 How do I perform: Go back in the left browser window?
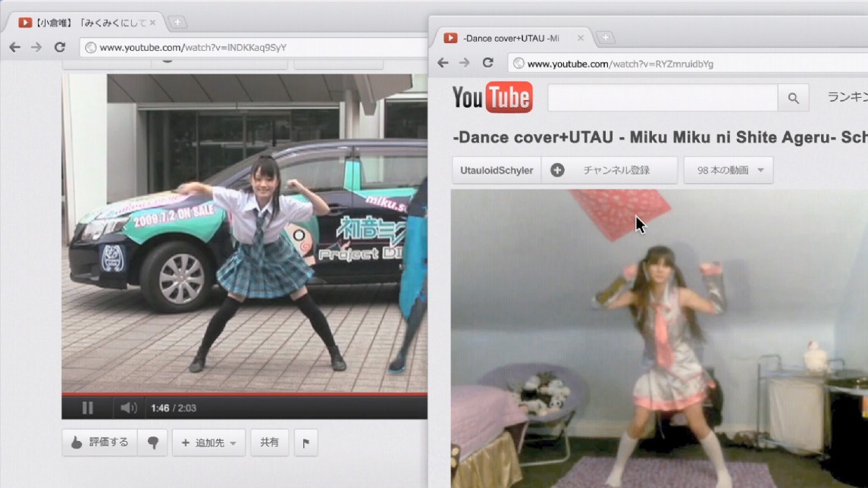tap(15, 47)
